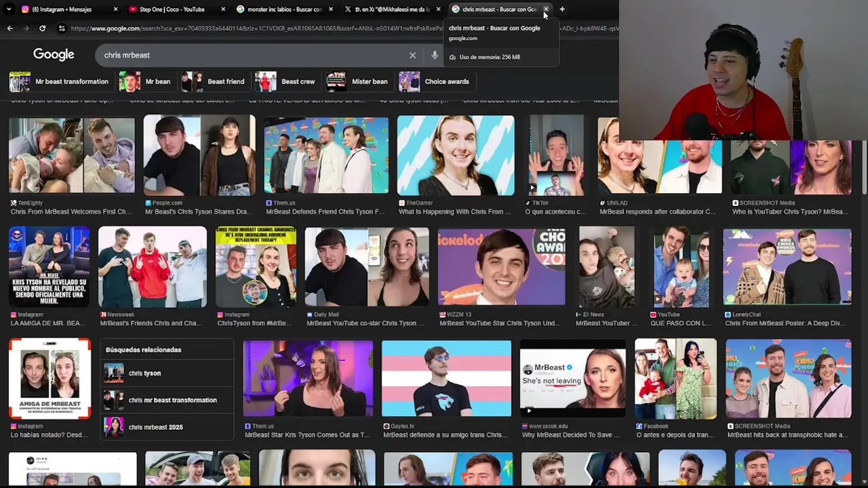Open the People.com image result thumbnail
The image size is (868, 488).
pyautogui.click(x=199, y=155)
